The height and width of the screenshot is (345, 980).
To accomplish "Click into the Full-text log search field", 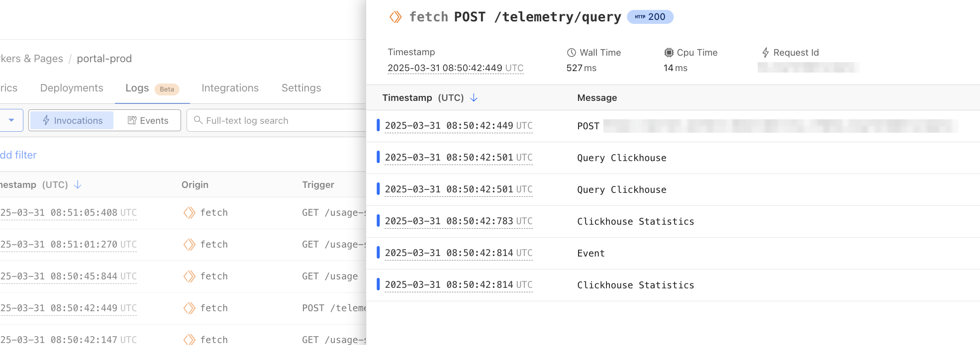I will pyautogui.click(x=279, y=121).
